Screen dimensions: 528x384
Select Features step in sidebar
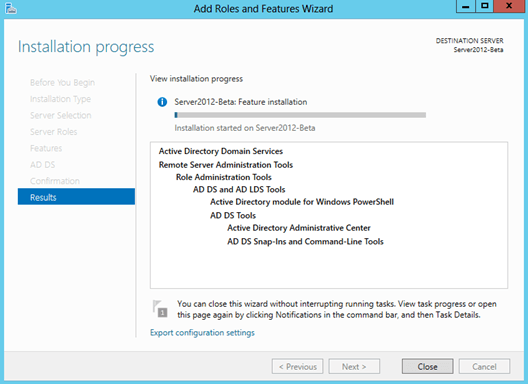coord(46,148)
